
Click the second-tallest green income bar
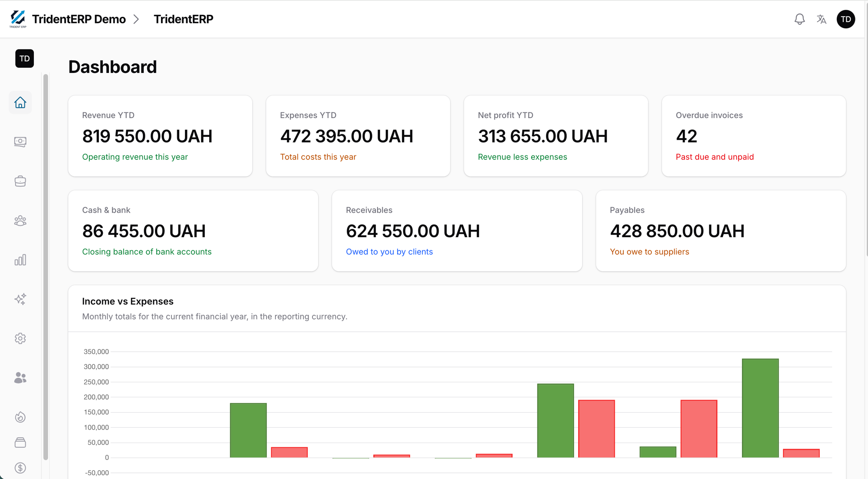(556, 421)
